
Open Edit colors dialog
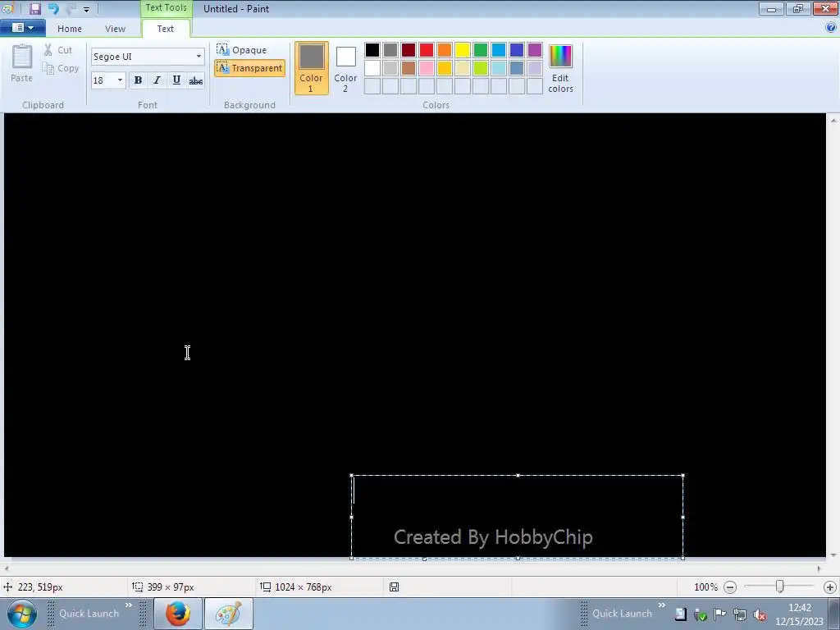coord(561,69)
